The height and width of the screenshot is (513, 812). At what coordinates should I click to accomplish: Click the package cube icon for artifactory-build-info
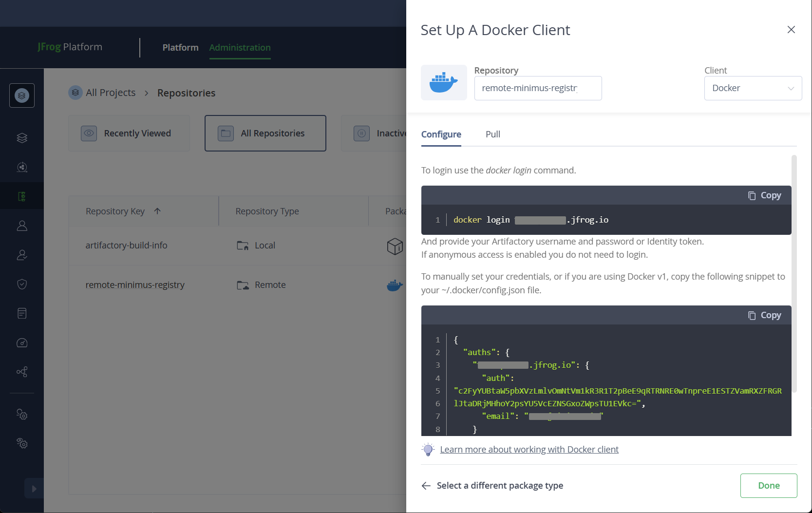pos(395,247)
